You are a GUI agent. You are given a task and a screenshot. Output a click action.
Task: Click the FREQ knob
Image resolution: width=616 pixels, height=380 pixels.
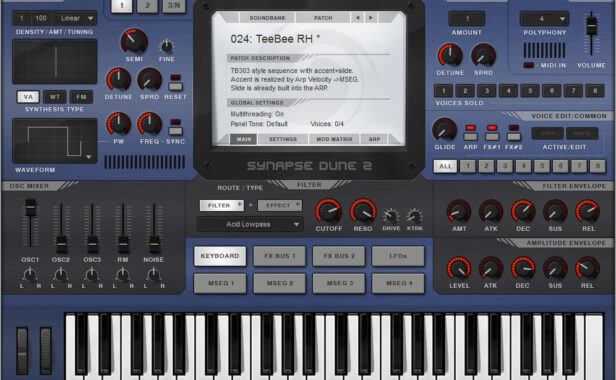point(149,124)
